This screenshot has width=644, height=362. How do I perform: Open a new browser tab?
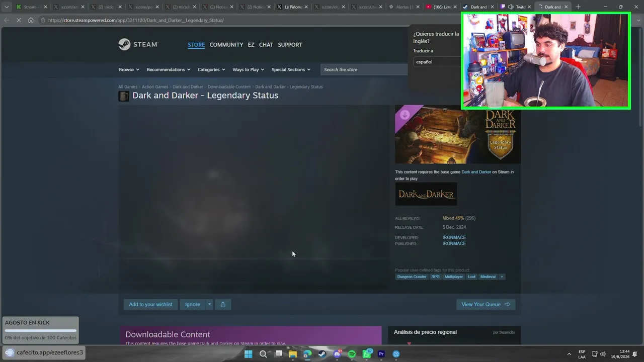[578, 7]
